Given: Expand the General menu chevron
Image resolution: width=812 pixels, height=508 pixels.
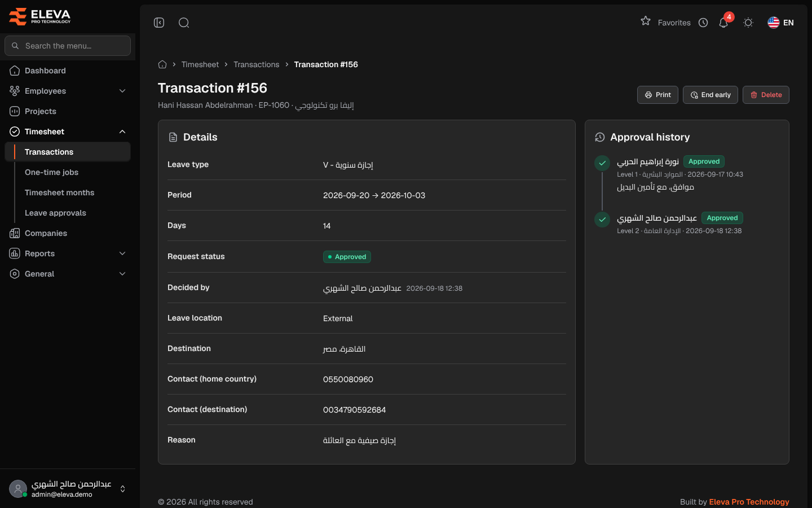Looking at the screenshot, I should click(122, 274).
